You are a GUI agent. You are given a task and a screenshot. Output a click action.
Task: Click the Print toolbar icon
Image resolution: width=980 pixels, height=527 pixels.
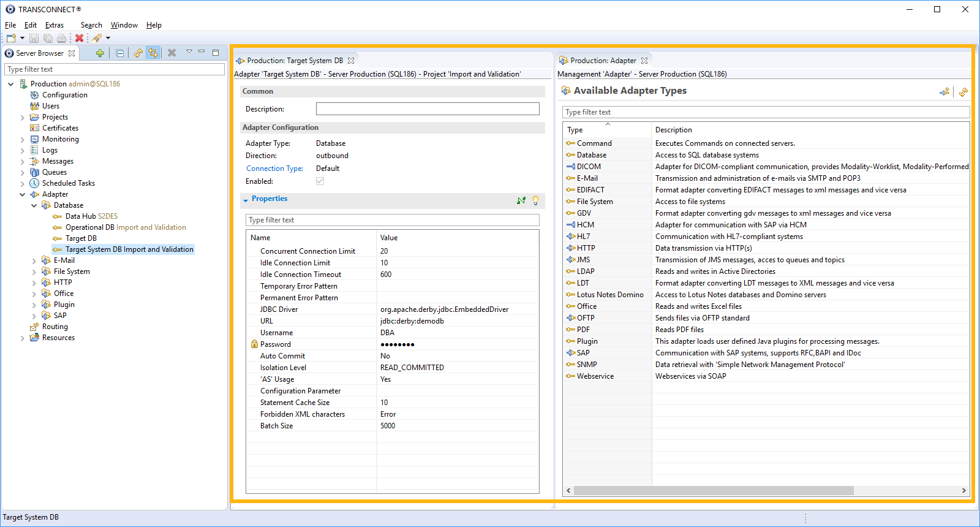click(x=61, y=38)
